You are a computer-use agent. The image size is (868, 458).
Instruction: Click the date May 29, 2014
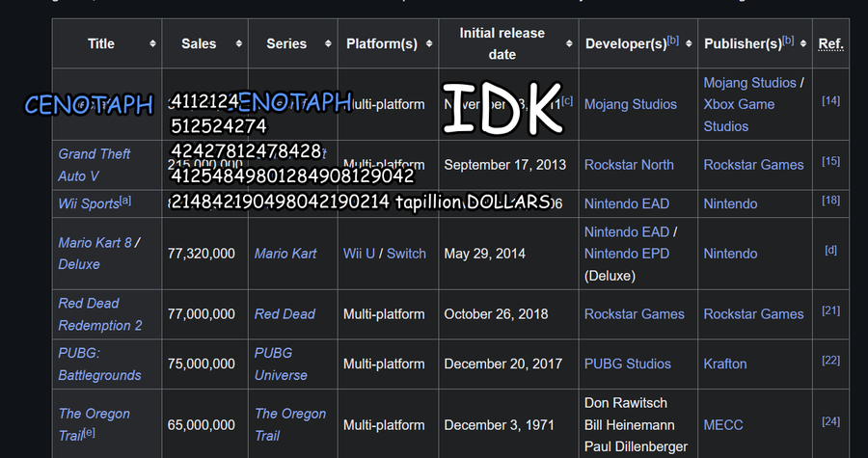point(483,254)
